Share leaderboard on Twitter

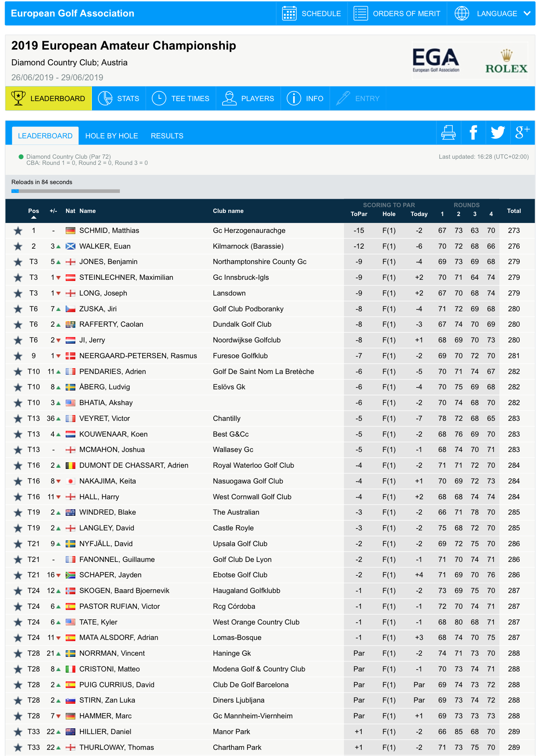click(498, 133)
